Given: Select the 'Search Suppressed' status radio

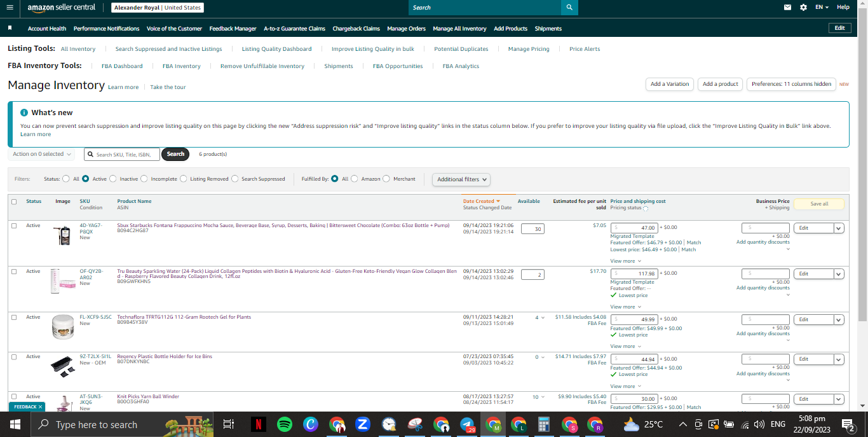Looking at the screenshot, I should 234,179.
